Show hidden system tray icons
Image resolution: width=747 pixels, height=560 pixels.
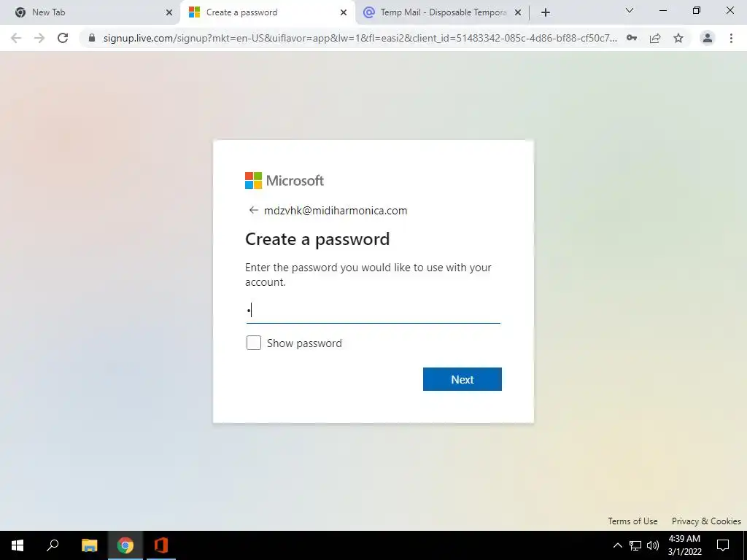coord(617,545)
